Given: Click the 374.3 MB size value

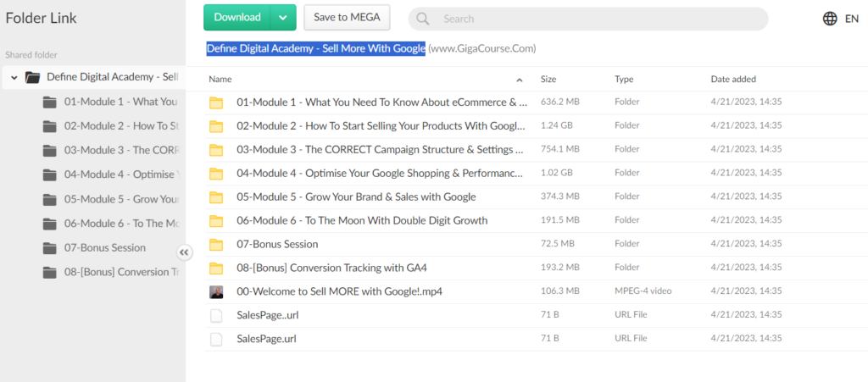Looking at the screenshot, I should [x=559, y=197].
